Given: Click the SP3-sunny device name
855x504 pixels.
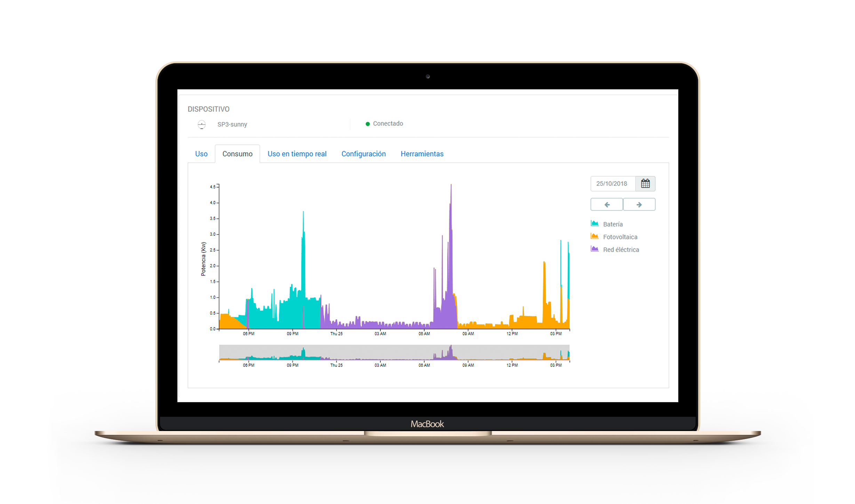Looking at the screenshot, I should coord(232,124).
